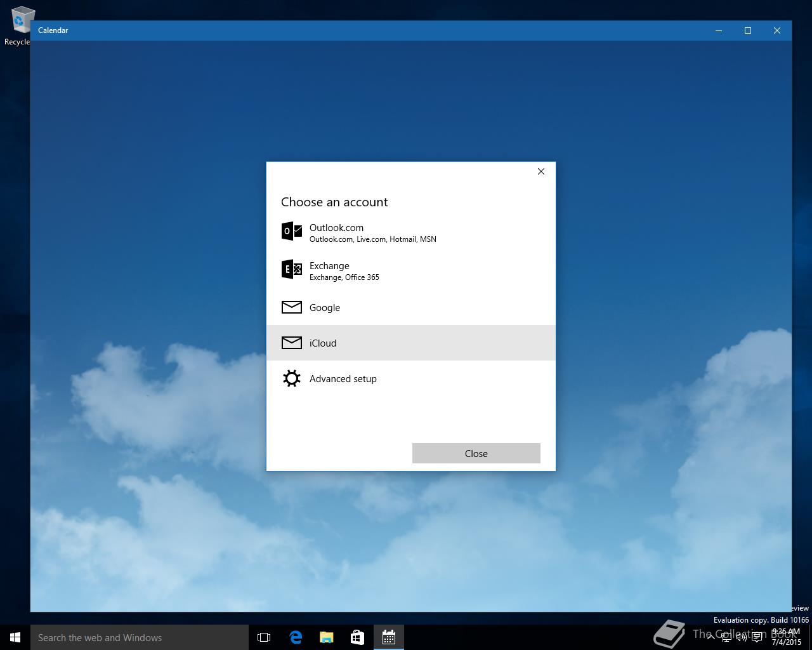This screenshot has width=812, height=650.
Task: Open the Store app from taskbar
Action: click(x=358, y=637)
